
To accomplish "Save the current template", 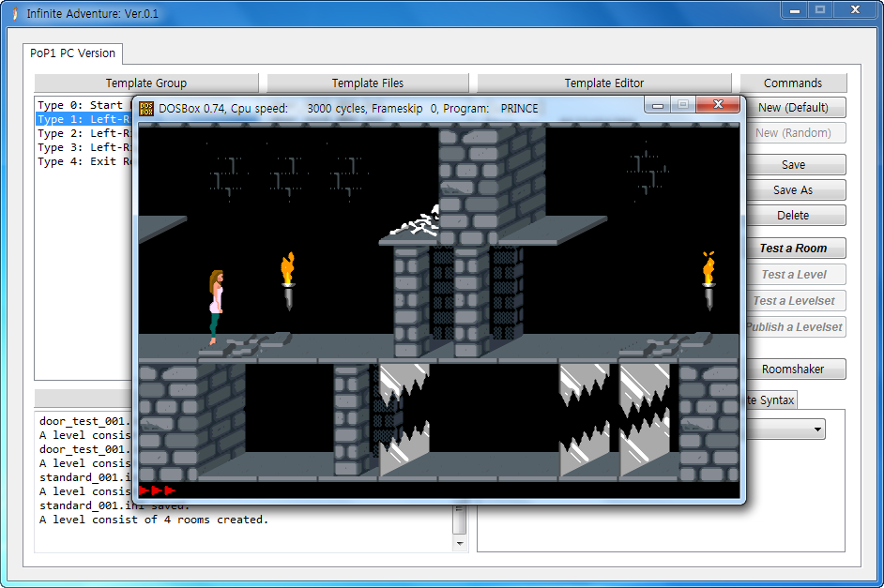I will 793,165.
